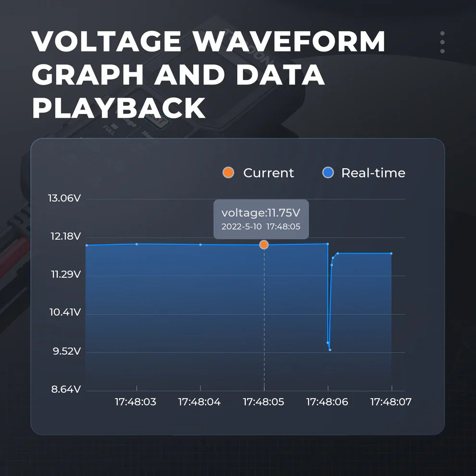
Task: Select the 17:48:07 time axis label
Action: click(x=391, y=402)
